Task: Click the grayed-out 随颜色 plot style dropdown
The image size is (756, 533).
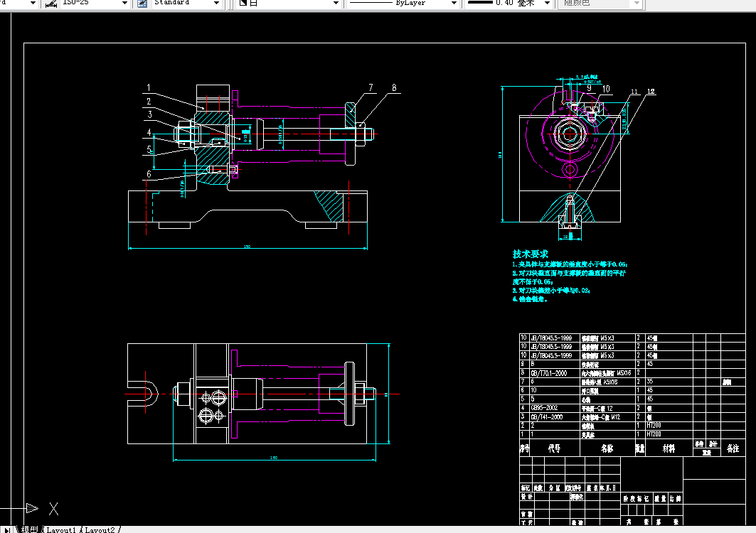Action: click(602, 4)
